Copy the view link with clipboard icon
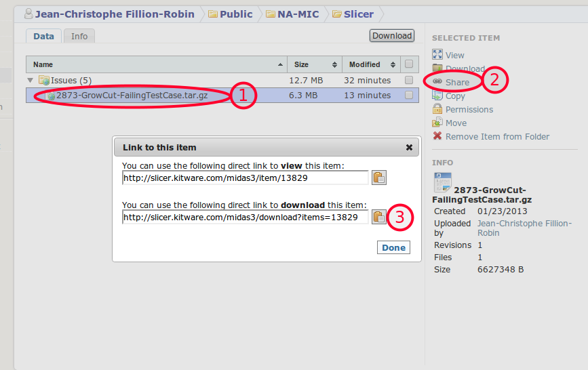The width and height of the screenshot is (588, 370). (x=379, y=178)
